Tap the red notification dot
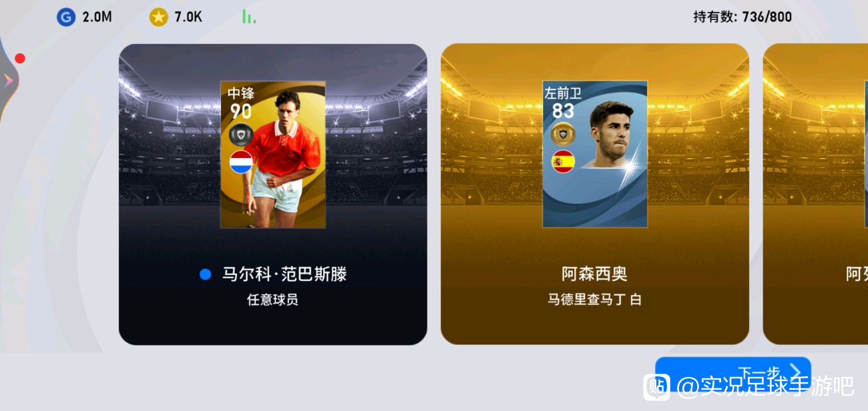Image resolution: width=868 pixels, height=411 pixels. pyautogui.click(x=20, y=59)
